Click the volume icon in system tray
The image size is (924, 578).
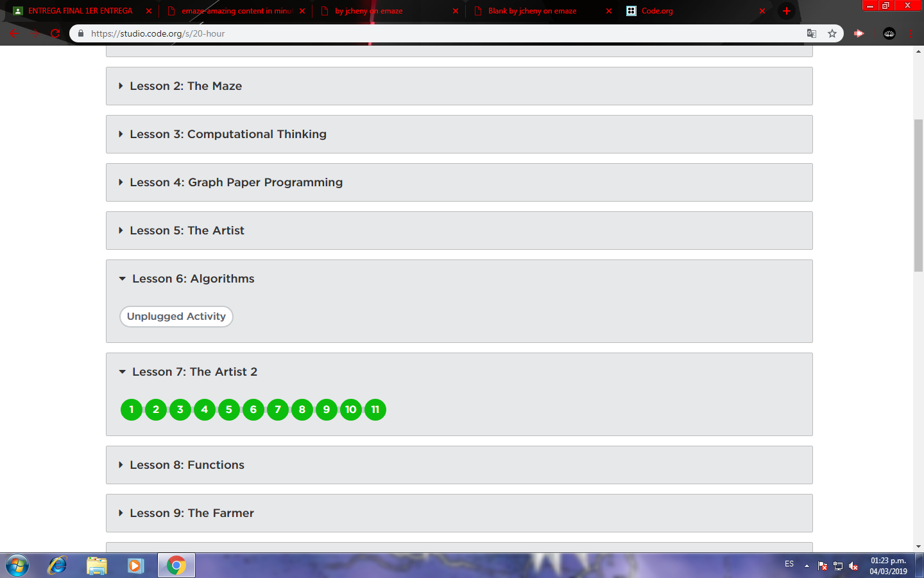pos(853,566)
